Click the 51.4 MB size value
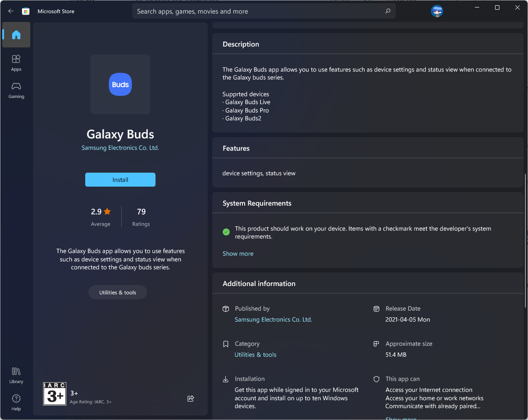 pyautogui.click(x=396, y=355)
